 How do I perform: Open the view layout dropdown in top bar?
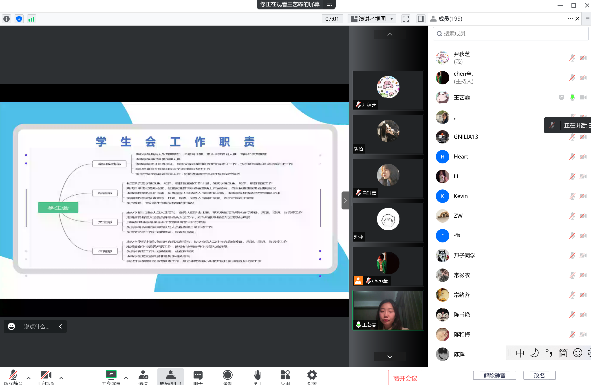pyautogui.click(x=372, y=18)
